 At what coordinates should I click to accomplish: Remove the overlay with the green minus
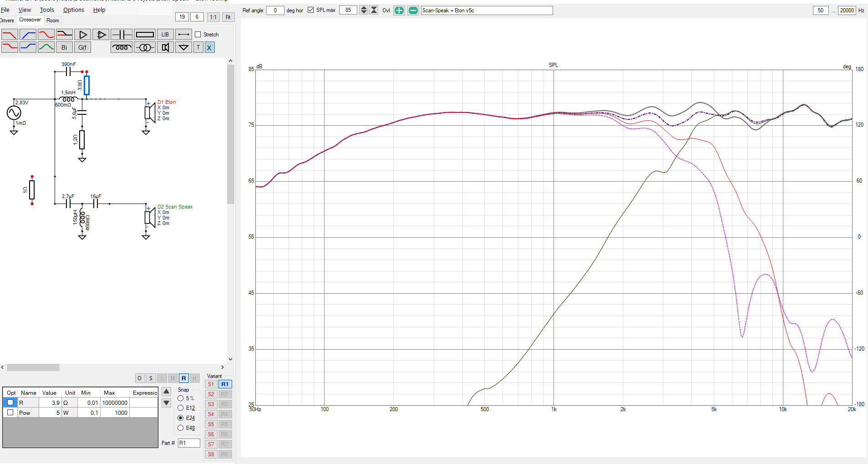click(x=413, y=10)
